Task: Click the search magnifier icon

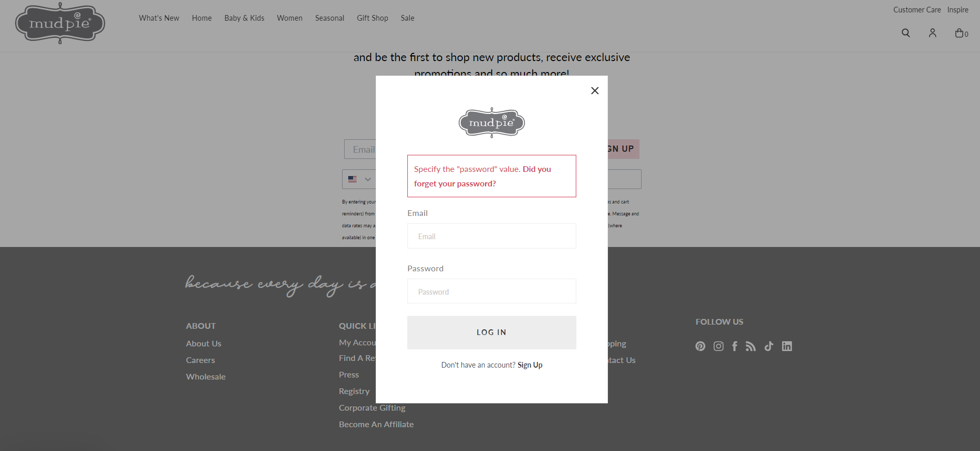Action: tap(906, 33)
